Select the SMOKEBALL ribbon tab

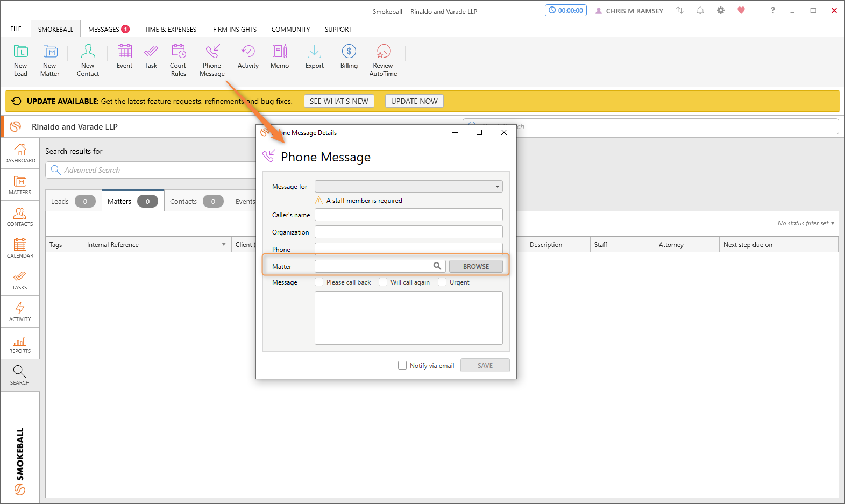click(55, 29)
